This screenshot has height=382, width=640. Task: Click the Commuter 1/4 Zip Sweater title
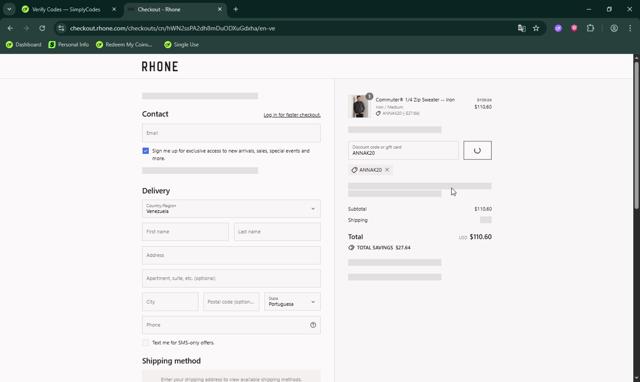pyautogui.click(x=415, y=100)
